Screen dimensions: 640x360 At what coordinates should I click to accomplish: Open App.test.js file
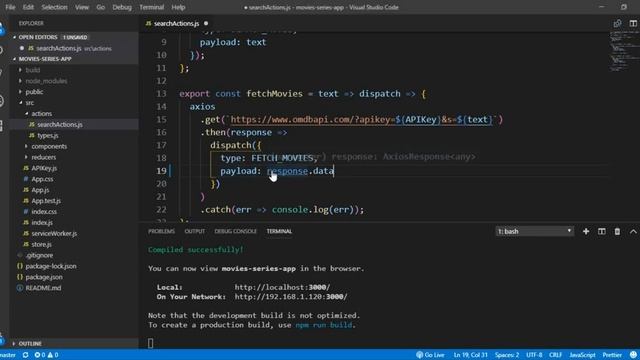point(46,201)
